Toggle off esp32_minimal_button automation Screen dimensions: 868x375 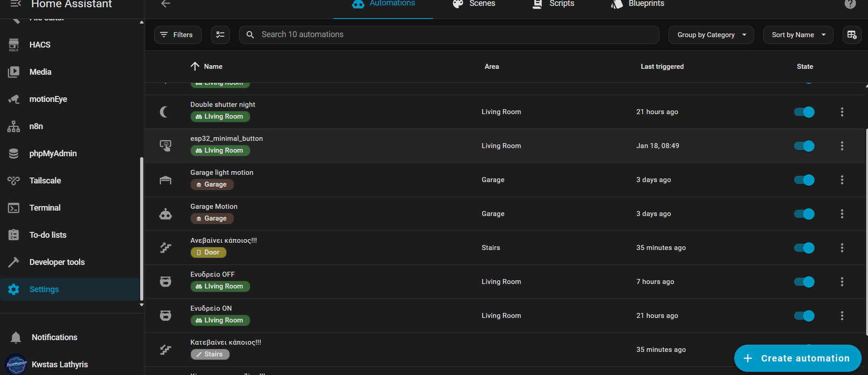[x=804, y=146]
